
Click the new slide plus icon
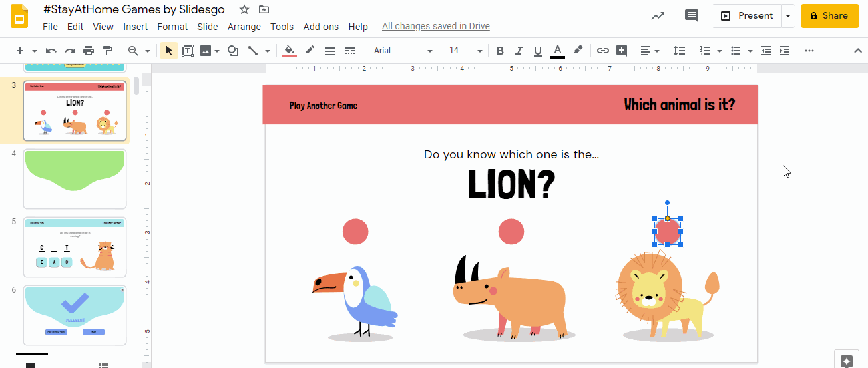(20, 51)
